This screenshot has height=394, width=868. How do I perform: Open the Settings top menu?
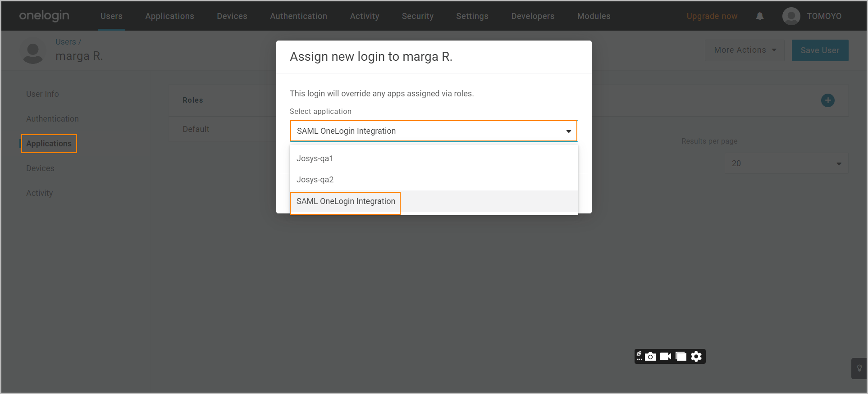472,16
